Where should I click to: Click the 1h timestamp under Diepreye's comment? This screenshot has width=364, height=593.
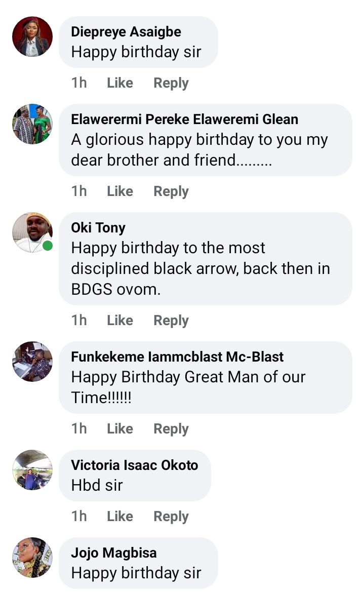[x=79, y=83]
